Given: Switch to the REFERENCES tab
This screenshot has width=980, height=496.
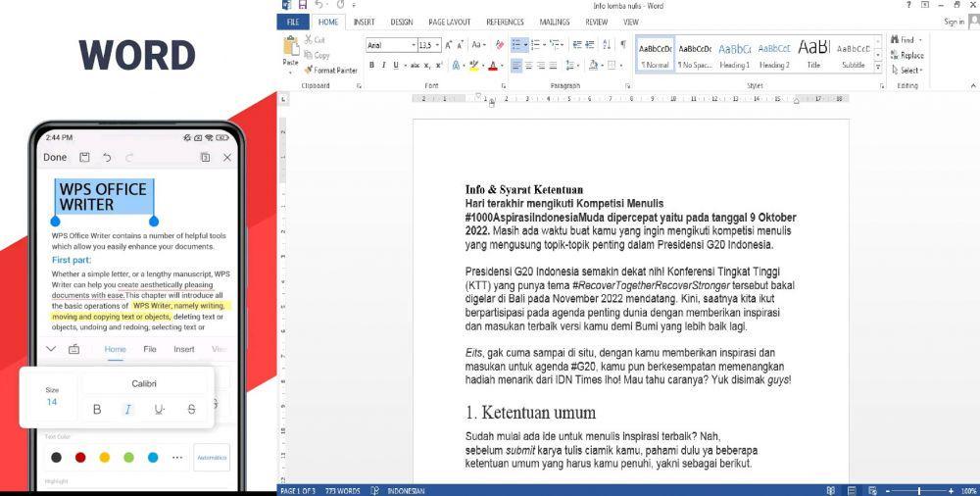Looking at the screenshot, I should point(505,22).
